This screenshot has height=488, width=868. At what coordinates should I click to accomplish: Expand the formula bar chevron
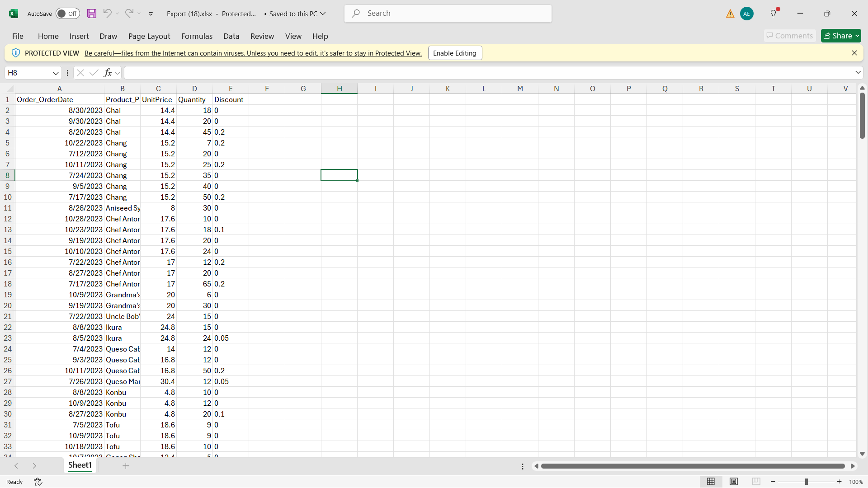858,73
